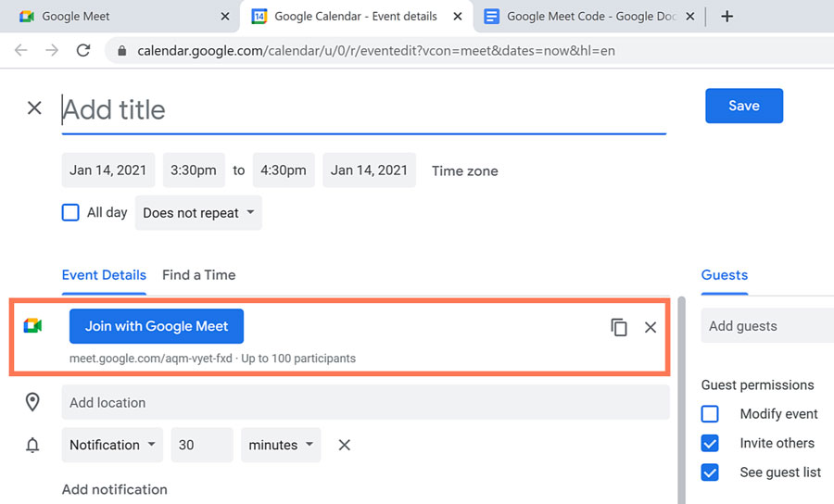Click Add notification

[x=114, y=489]
